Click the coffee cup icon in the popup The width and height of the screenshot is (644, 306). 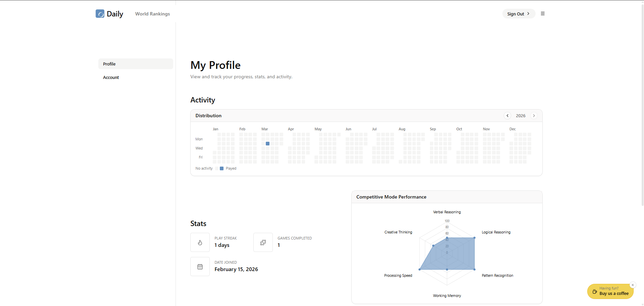pos(595,292)
